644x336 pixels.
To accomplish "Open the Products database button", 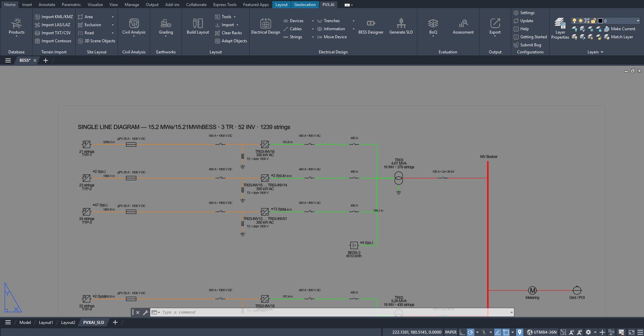I will click(17, 27).
